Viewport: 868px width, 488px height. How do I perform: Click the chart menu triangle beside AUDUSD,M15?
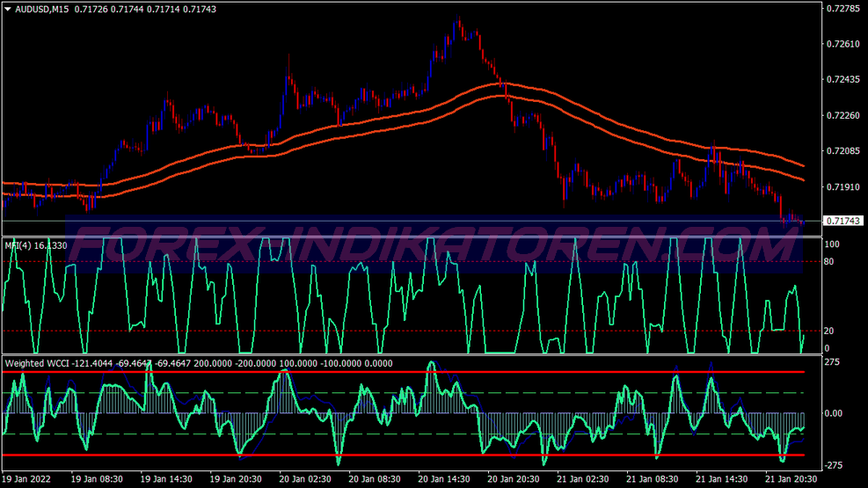(8, 10)
